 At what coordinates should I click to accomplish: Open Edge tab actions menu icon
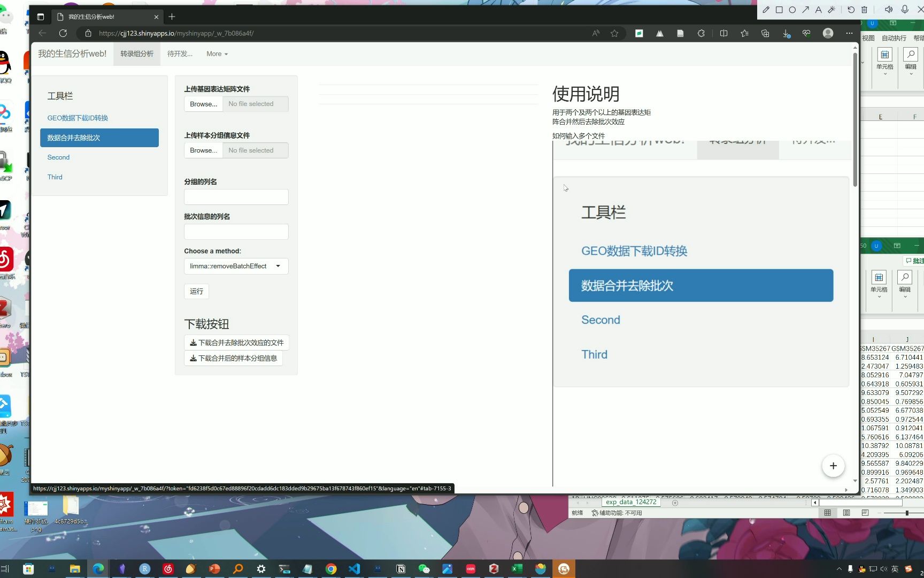pos(41,17)
